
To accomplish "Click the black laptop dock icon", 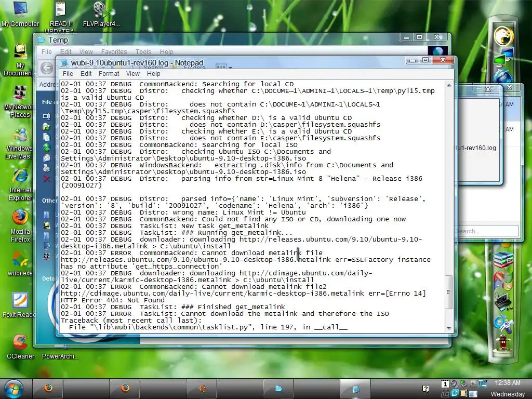I will (503, 302).
